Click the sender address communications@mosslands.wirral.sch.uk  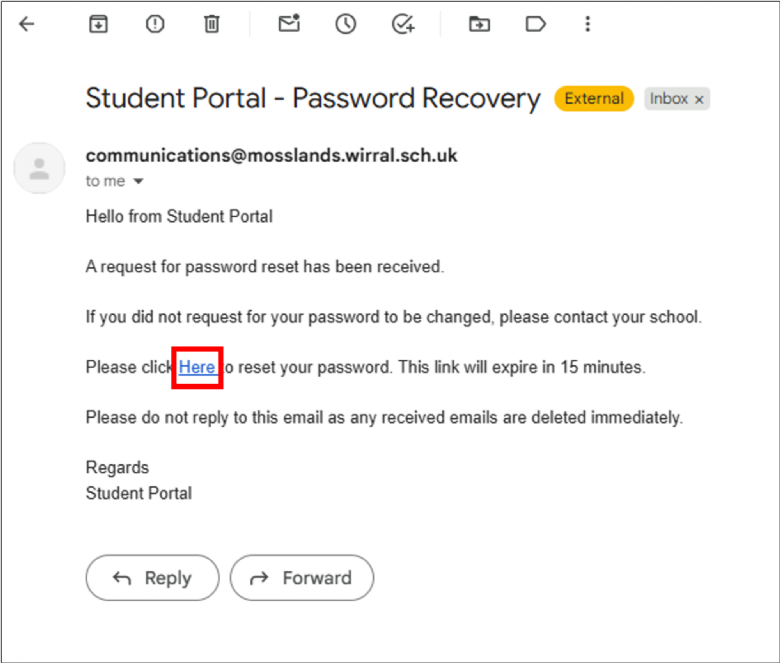pyautogui.click(x=271, y=156)
